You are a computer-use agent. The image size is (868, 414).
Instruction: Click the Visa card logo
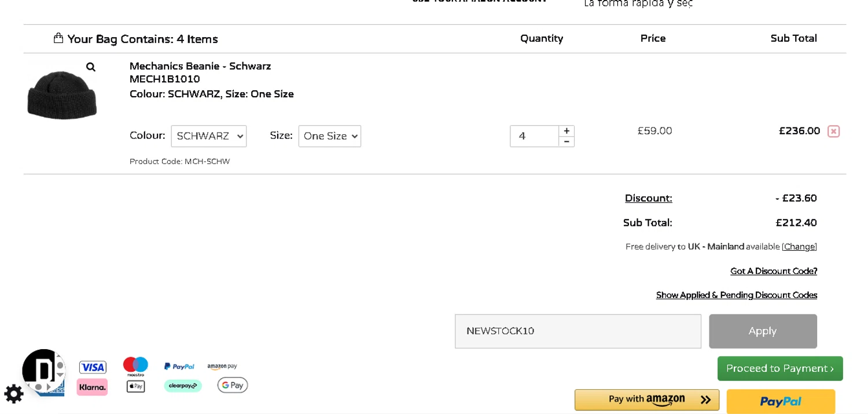tap(93, 367)
